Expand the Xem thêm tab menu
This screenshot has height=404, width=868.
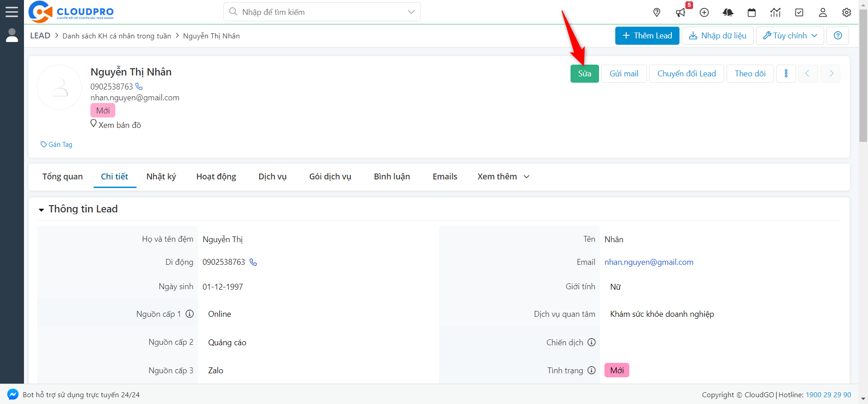pyautogui.click(x=503, y=177)
